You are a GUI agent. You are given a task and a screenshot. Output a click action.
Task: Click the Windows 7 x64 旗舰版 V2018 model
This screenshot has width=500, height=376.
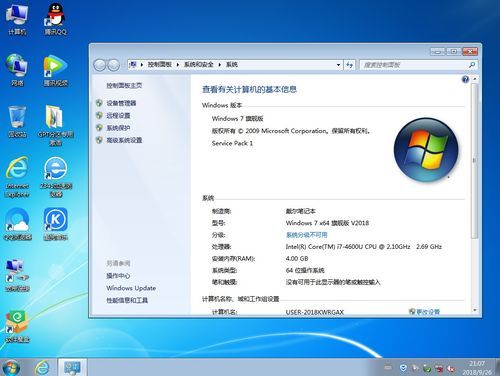tap(327, 223)
